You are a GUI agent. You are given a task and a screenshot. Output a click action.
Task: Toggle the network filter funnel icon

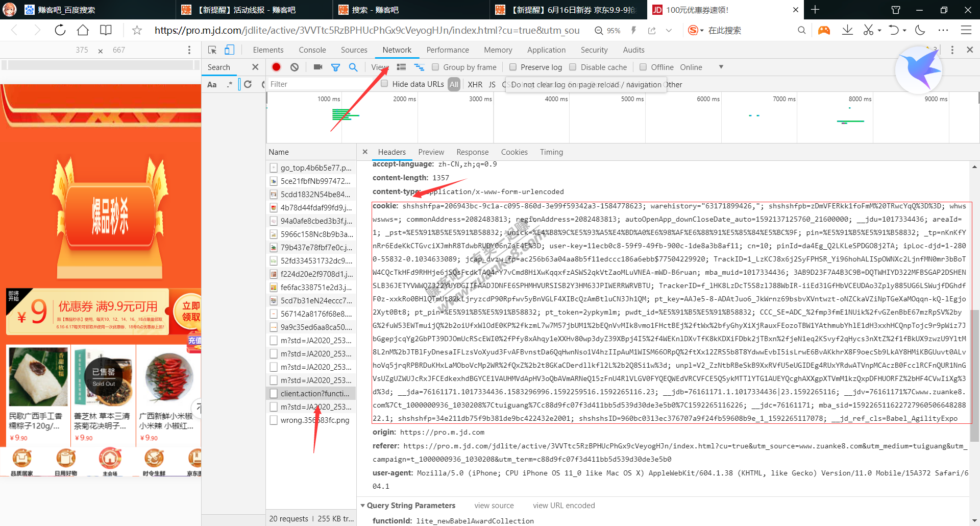335,67
